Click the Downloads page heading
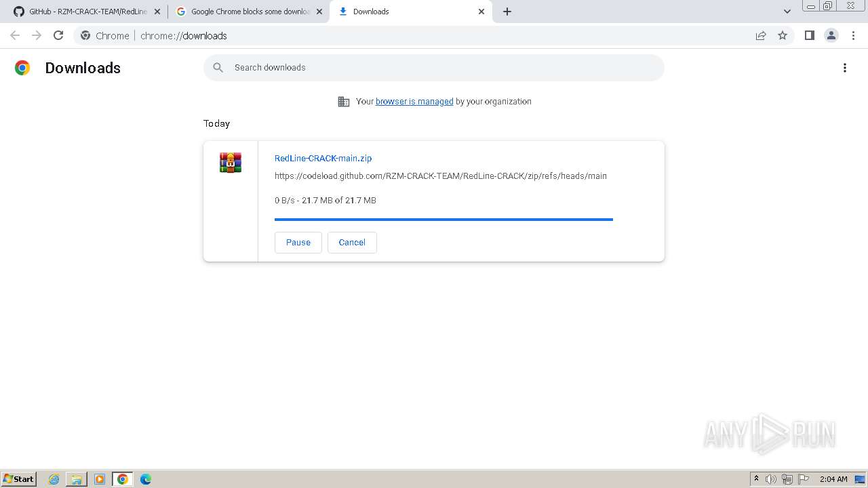Screen dimensions: 868x488 point(83,68)
